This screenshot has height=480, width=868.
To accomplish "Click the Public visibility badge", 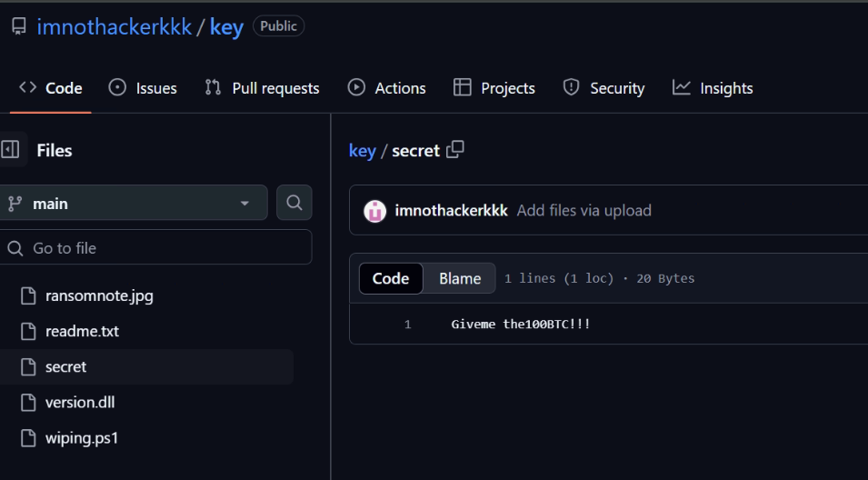I will pos(278,26).
